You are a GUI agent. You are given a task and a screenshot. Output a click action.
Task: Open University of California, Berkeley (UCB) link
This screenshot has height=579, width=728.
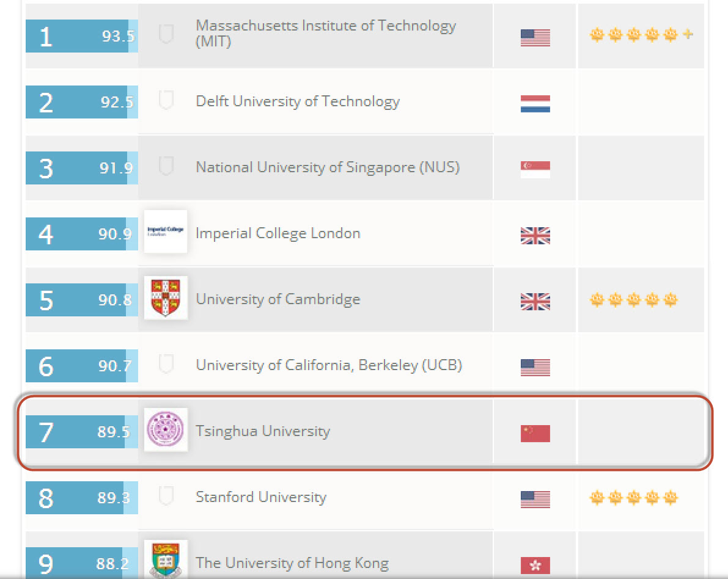pos(329,365)
